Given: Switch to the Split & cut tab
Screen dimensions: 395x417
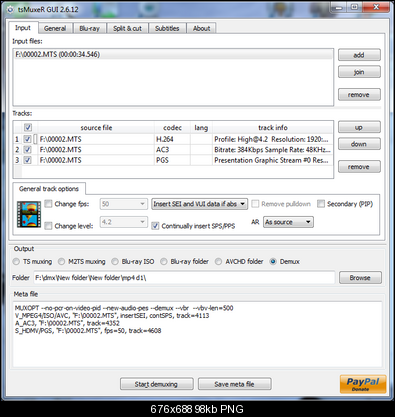Looking at the screenshot, I should click(127, 28).
